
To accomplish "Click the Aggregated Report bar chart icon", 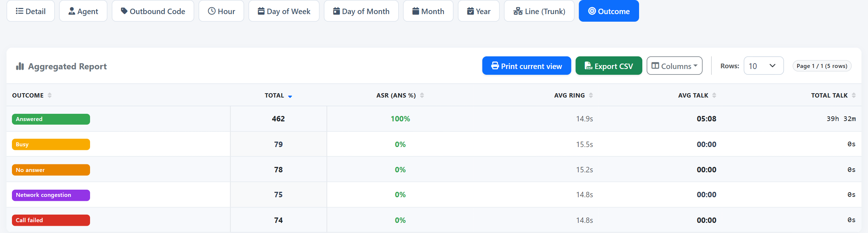I will pos(20,66).
